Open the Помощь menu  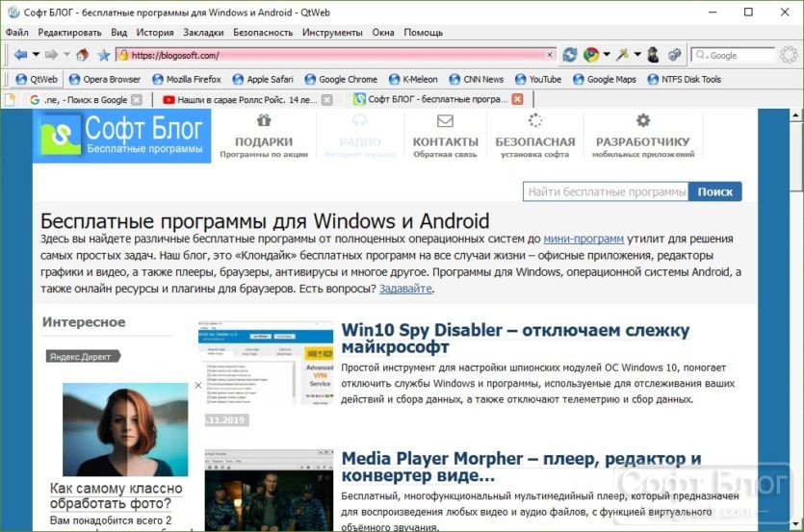click(x=423, y=33)
